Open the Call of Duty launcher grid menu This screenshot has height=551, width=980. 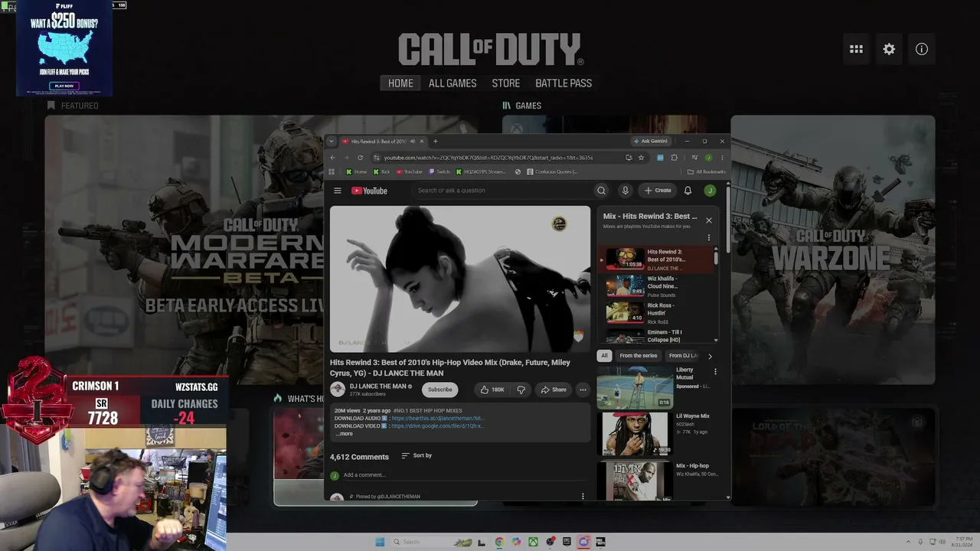tap(856, 49)
